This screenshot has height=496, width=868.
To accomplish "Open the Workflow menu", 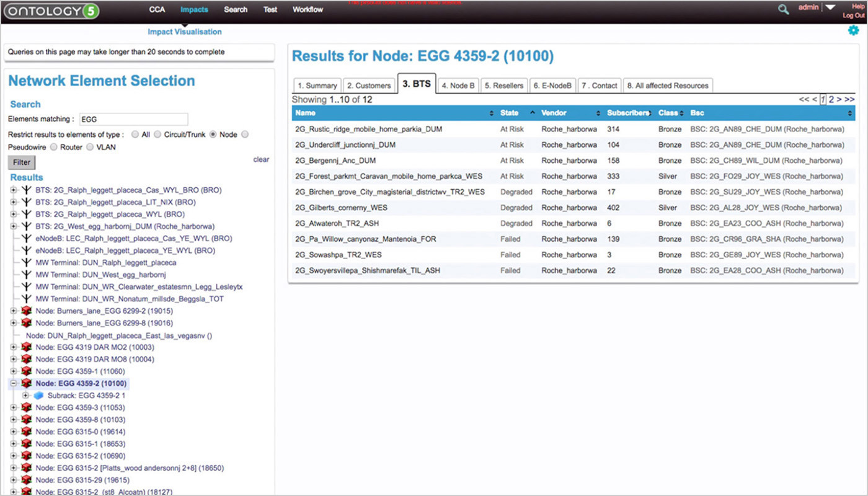I will tap(308, 10).
